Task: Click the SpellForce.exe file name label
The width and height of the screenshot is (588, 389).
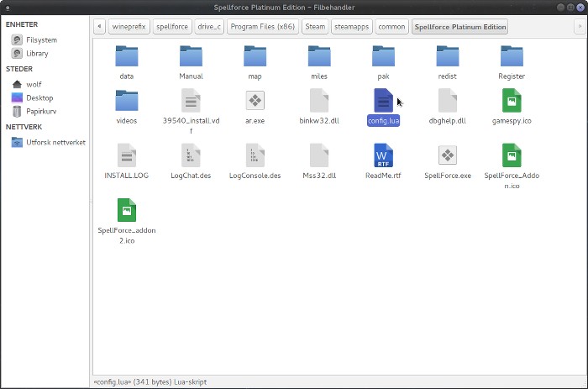Action: click(x=448, y=176)
